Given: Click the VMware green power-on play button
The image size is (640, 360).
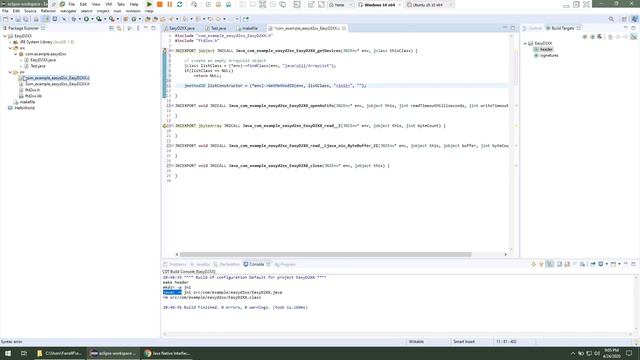Looking at the screenshot, I should coord(149,4).
